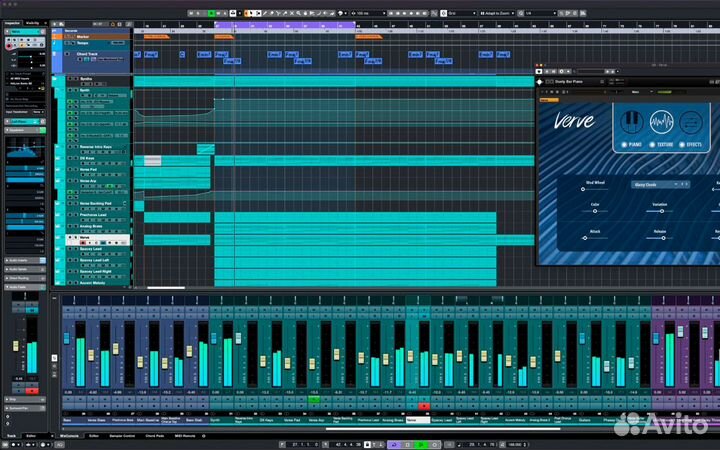Screen dimensions: 720x450
Task: Expand Direct Routing section in Inspector
Action: tap(25, 278)
